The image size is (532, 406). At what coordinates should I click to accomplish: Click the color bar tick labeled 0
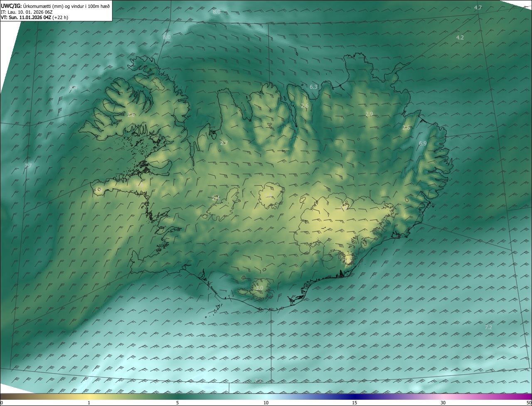(x=1, y=403)
